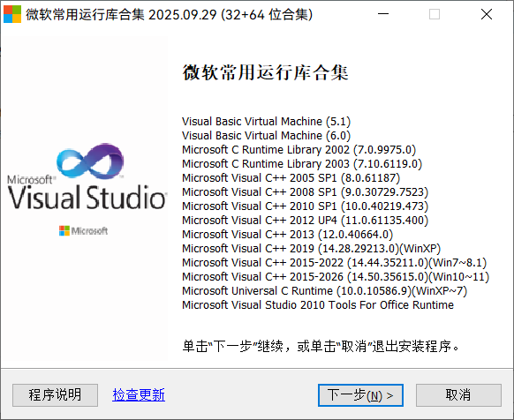Click Microsoft Visual C++ 2013 line
Viewport: 514px width, 420px height.
pyautogui.click(x=288, y=234)
